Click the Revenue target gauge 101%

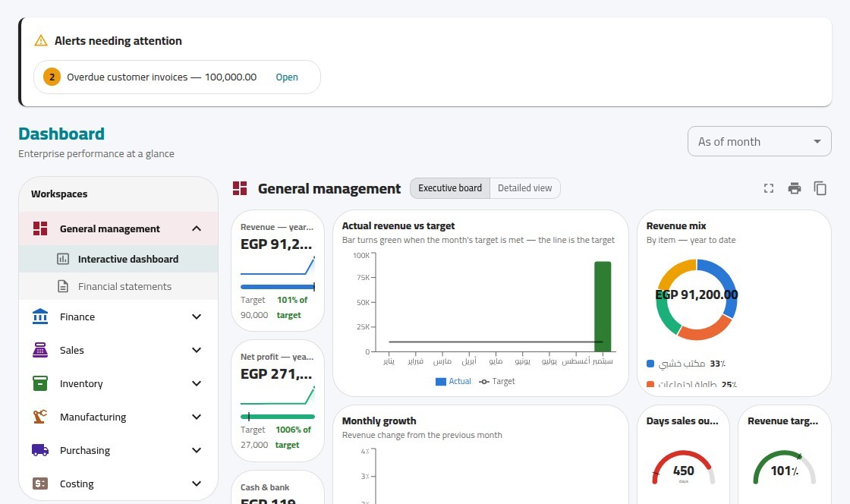(x=785, y=468)
